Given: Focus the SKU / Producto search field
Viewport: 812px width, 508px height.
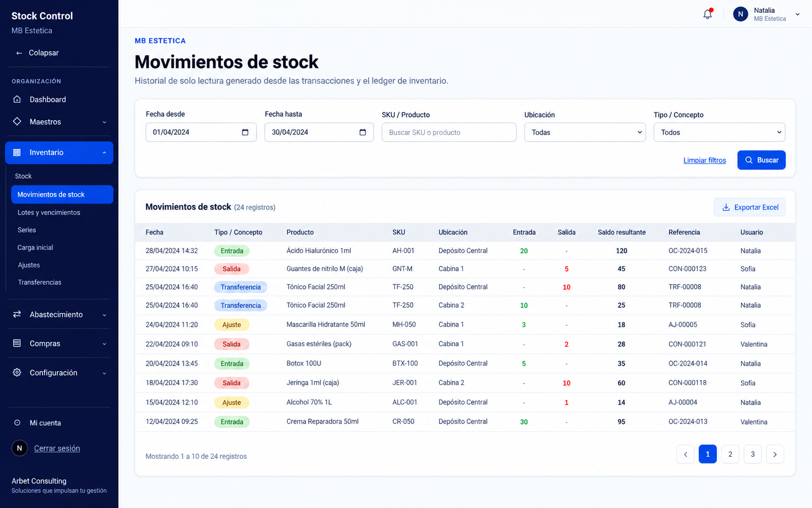Looking at the screenshot, I should (449, 132).
